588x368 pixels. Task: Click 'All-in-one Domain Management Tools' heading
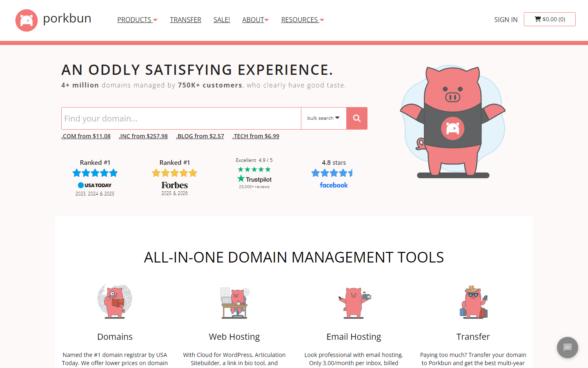click(294, 257)
